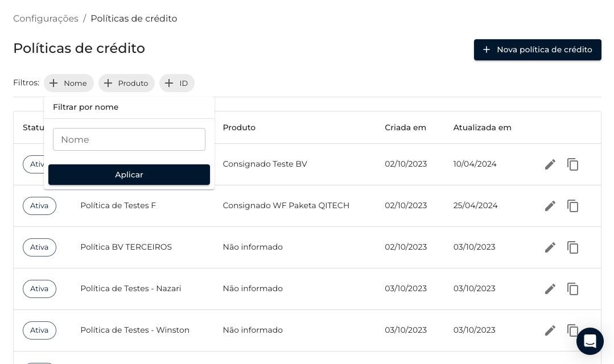Open the Produto filter chip

click(x=126, y=83)
